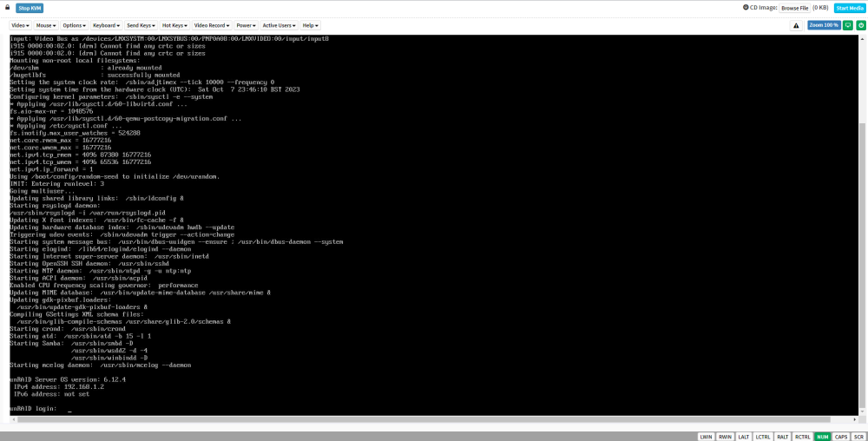Click 'fs.aio-max-nr = 1048576' line

pos(51,110)
